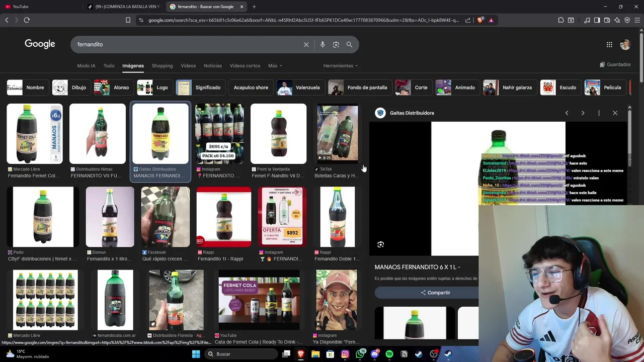Open Instagram OFERTA $892 image
The height and width of the screenshot is (362, 644).
coord(282,217)
